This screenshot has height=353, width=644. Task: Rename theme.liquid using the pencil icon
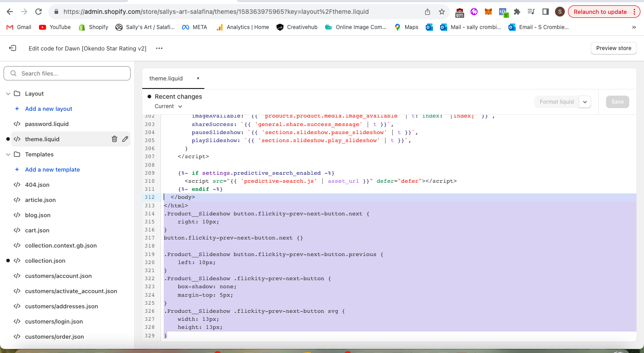125,139
